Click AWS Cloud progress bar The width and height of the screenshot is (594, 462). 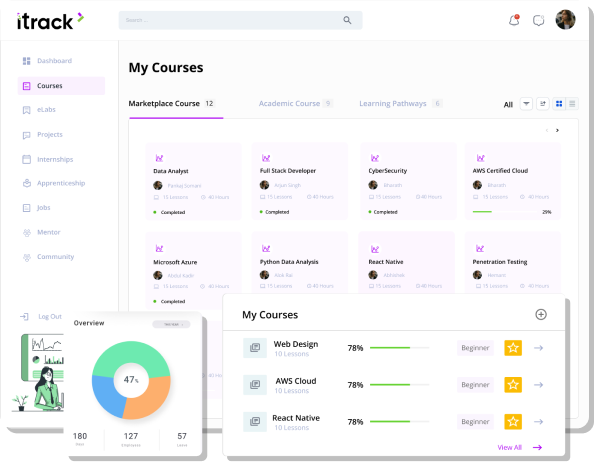click(400, 385)
